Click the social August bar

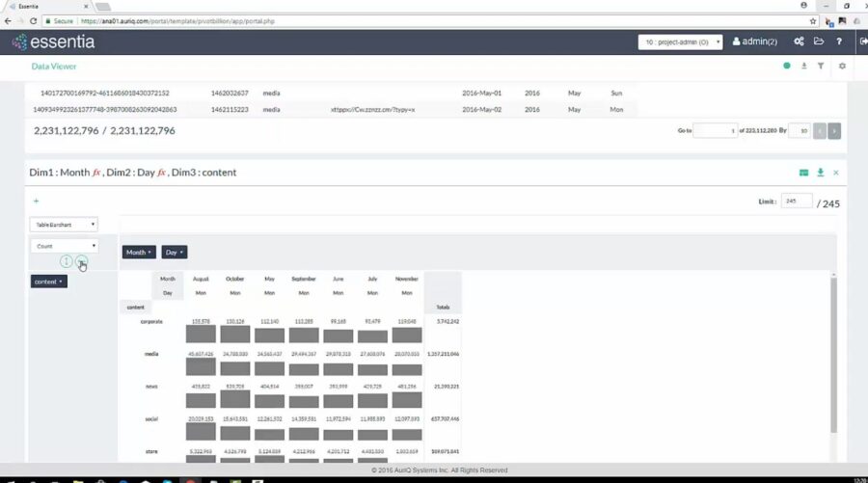pyautogui.click(x=201, y=432)
